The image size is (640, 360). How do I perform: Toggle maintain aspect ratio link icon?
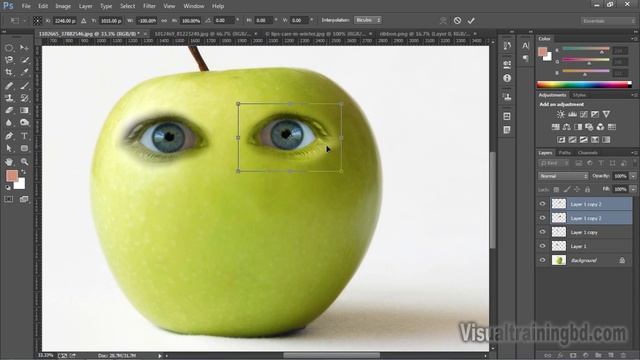[x=164, y=20]
